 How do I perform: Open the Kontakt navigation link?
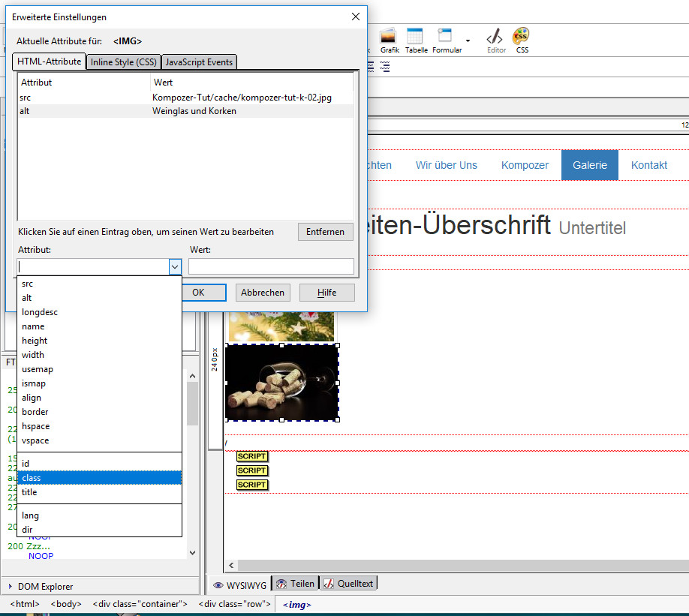click(649, 165)
